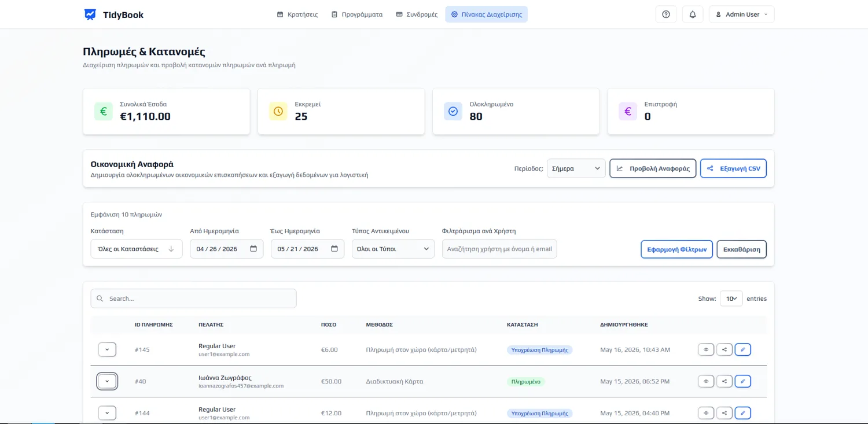The image size is (868, 424).
Task: Click the checkmark icon of the Ολοκληρωμένο card
Action: pyautogui.click(x=453, y=111)
